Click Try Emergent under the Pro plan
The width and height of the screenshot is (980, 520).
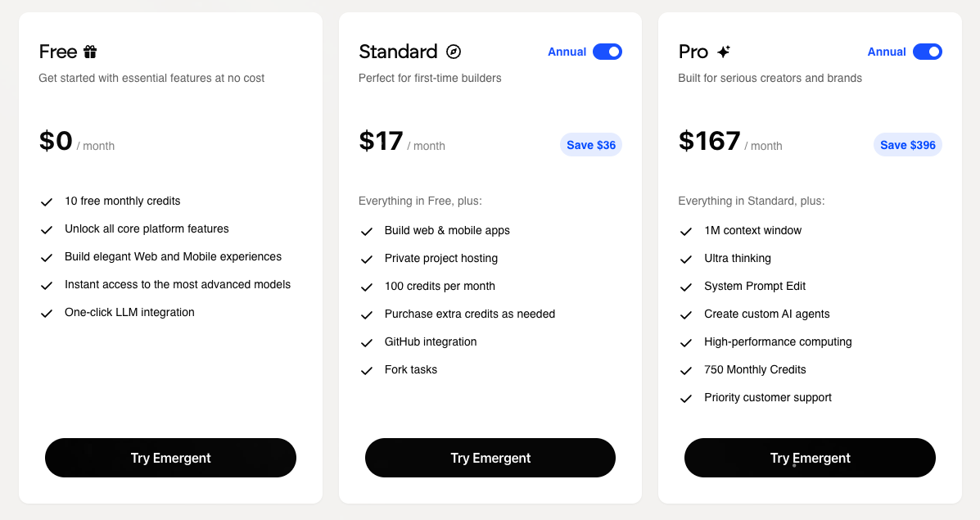coord(810,458)
